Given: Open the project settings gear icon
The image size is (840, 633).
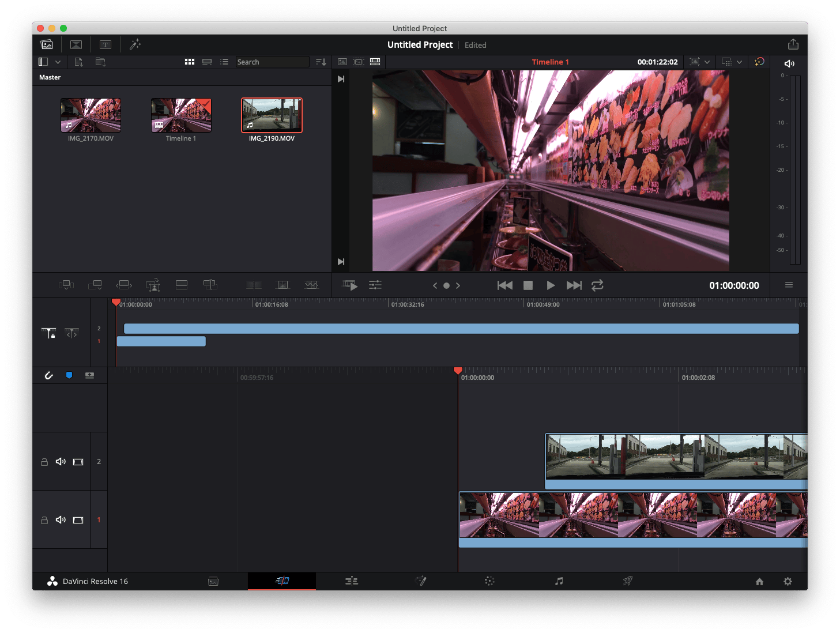Looking at the screenshot, I should click(788, 581).
